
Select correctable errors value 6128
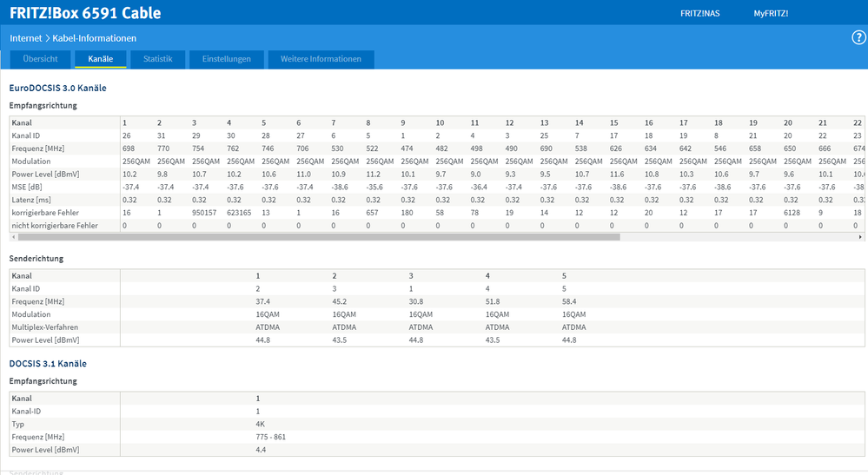tap(792, 213)
